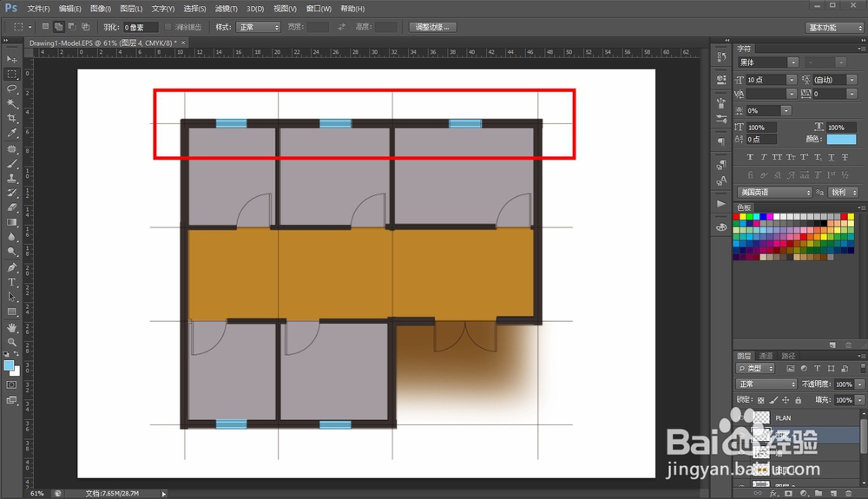Click the Refine Edge button
The height and width of the screenshot is (499, 868).
[x=433, y=27]
